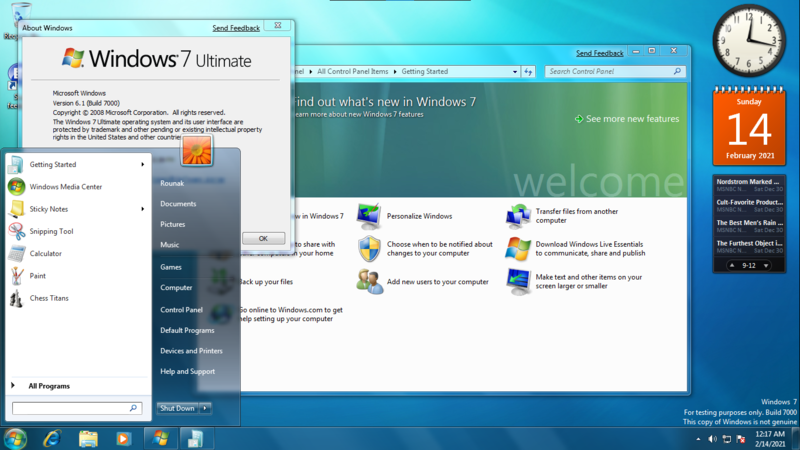Click the Start orb button
The height and width of the screenshot is (450, 800).
[14, 439]
